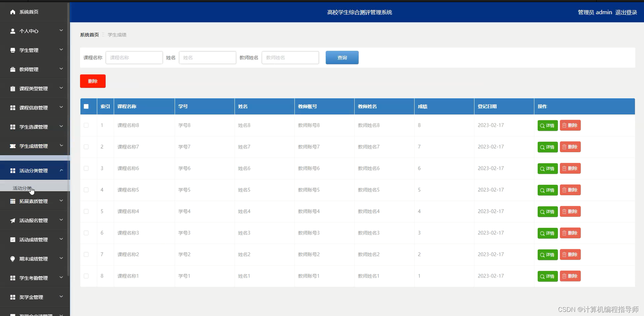Click the clipboard icon for 课程类型管理
Screen dimensions: 644x316
pos(13,88)
